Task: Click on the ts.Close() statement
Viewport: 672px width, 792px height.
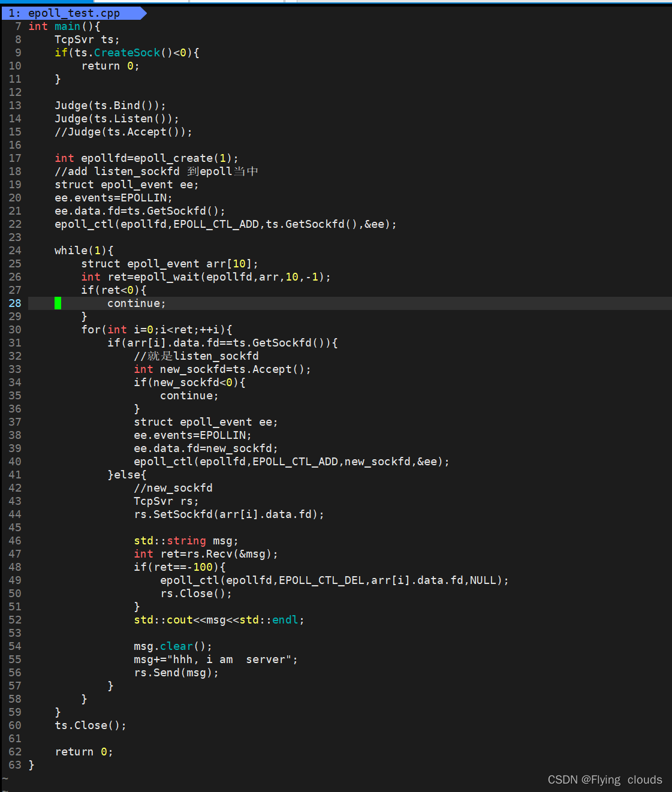Action: click(91, 725)
